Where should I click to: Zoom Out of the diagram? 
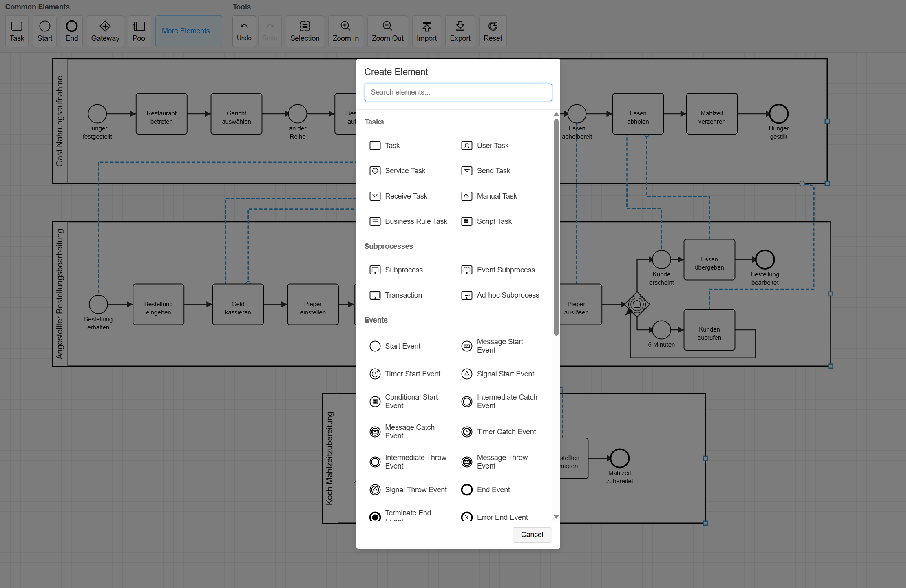coord(388,31)
